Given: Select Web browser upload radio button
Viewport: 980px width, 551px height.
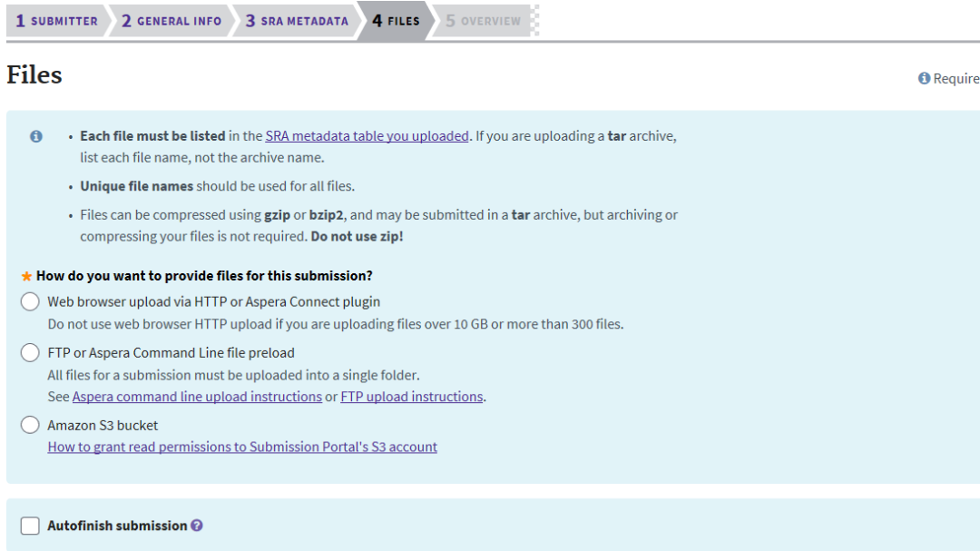Looking at the screenshot, I should coord(30,302).
